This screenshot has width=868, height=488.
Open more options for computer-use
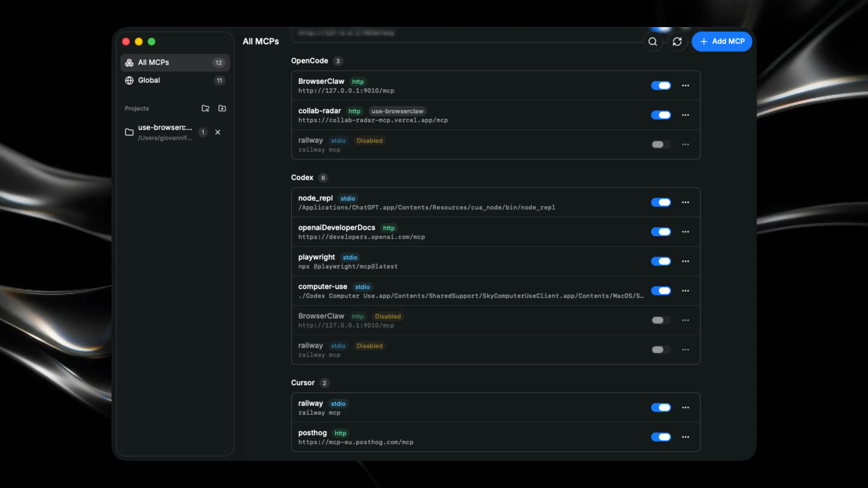[685, 291]
